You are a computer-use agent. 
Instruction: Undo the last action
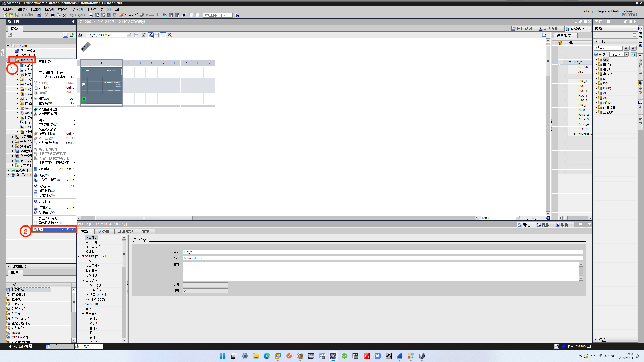point(71,15)
